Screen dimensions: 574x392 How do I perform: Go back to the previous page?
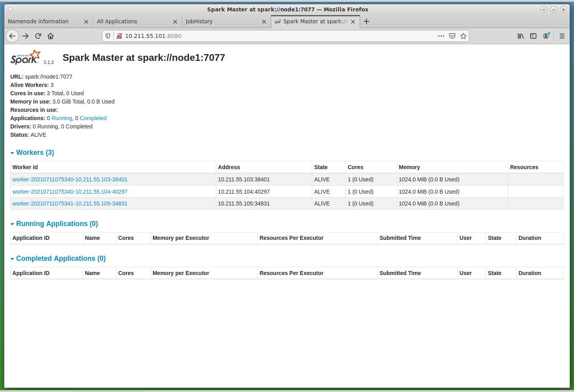[x=12, y=36]
